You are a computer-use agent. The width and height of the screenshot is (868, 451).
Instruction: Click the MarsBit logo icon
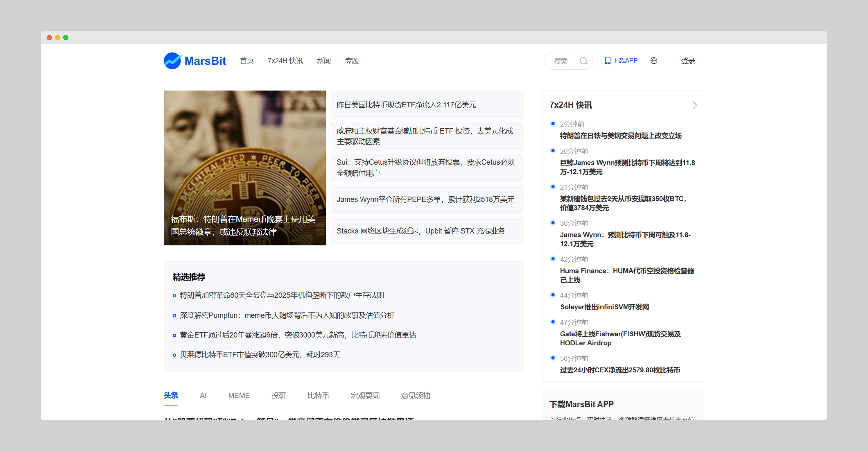(x=172, y=61)
